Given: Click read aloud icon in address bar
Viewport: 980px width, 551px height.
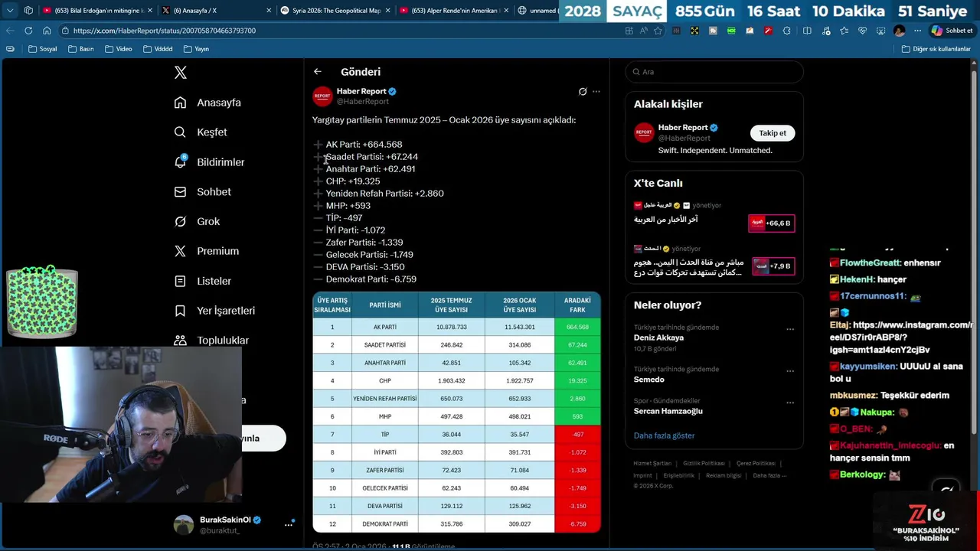Looking at the screenshot, I should click(x=643, y=31).
